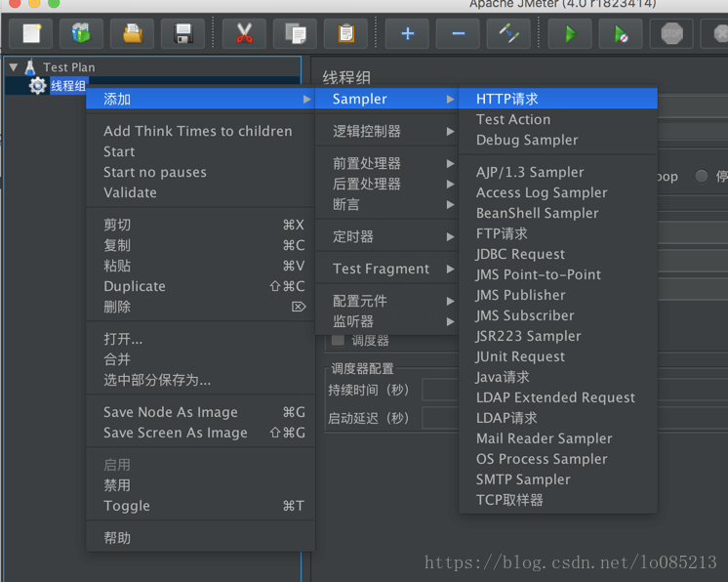Expand the Test Fragment submenu
The height and width of the screenshot is (582, 728).
point(386,269)
